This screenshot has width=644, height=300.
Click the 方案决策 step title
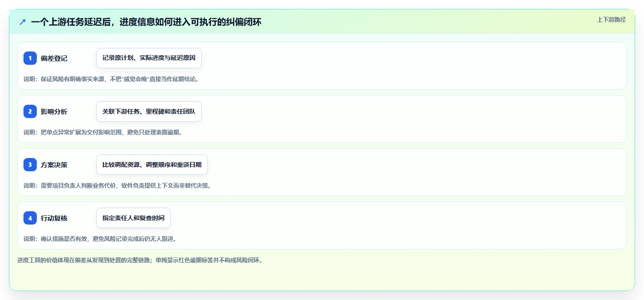[x=54, y=165]
